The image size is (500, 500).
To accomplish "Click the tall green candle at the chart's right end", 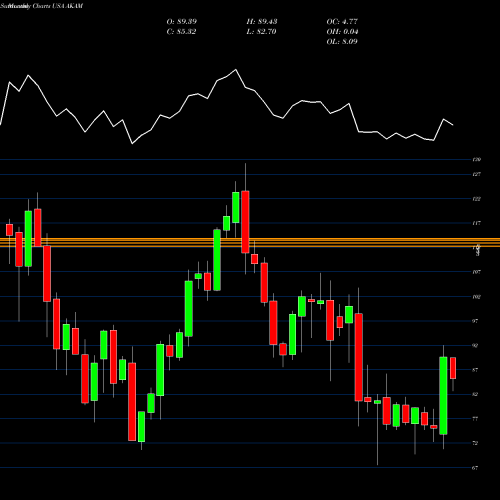I will coord(443,396).
